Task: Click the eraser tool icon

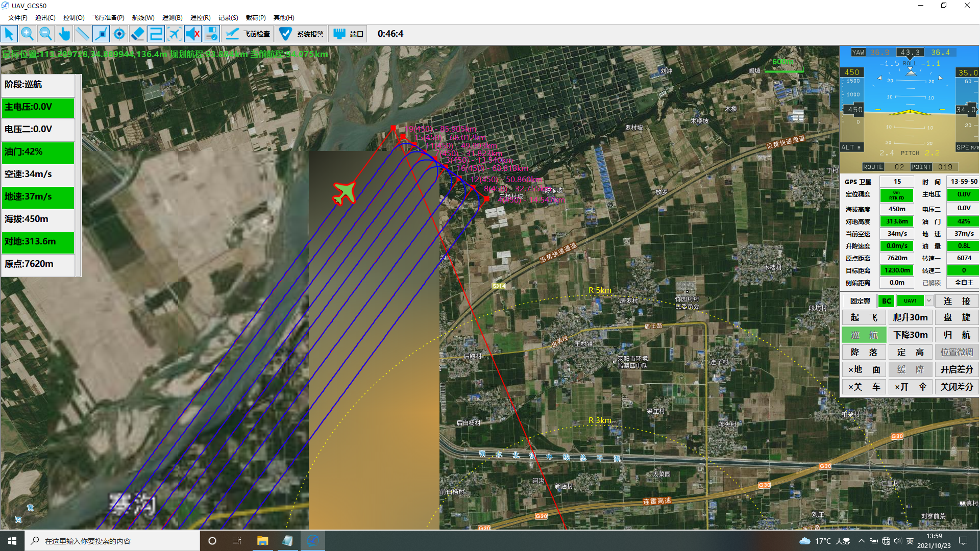Action: click(x=137, y=34)
